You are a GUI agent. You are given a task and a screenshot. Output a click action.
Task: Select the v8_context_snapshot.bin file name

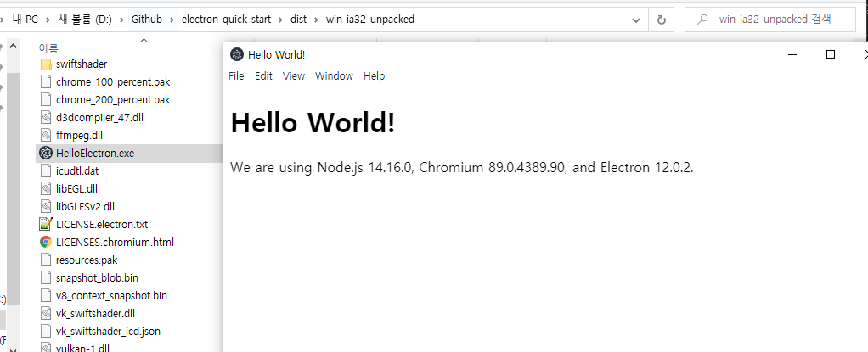click(111, 295)
